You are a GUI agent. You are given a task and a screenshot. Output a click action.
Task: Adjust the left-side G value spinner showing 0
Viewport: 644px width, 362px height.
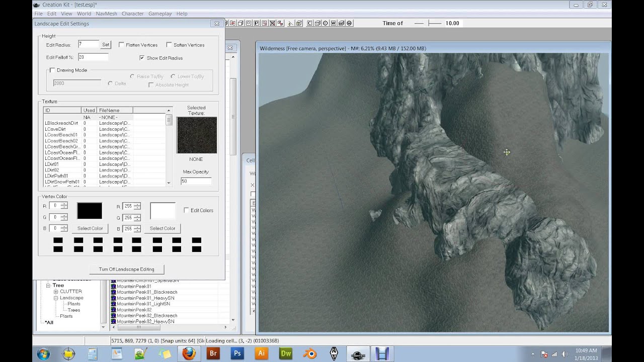(64, 217)
